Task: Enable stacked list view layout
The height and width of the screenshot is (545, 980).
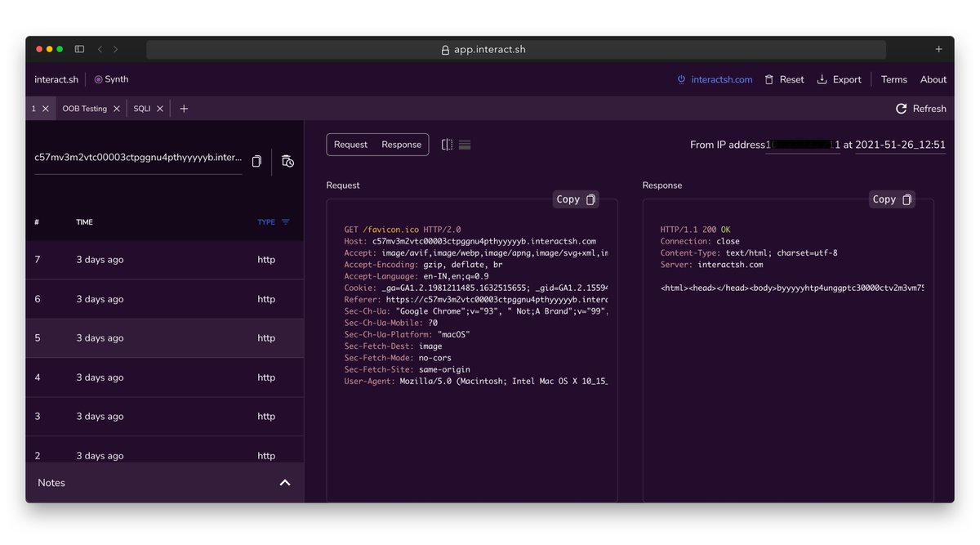Action: [465, 144]
